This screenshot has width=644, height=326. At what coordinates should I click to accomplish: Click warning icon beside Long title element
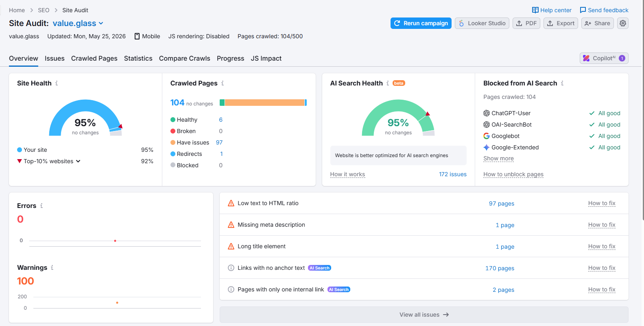tap(231, 246)
